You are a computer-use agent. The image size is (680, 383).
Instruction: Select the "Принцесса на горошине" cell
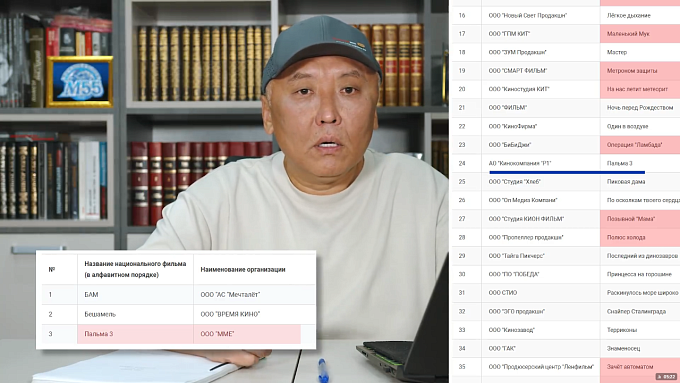point(640,275)
